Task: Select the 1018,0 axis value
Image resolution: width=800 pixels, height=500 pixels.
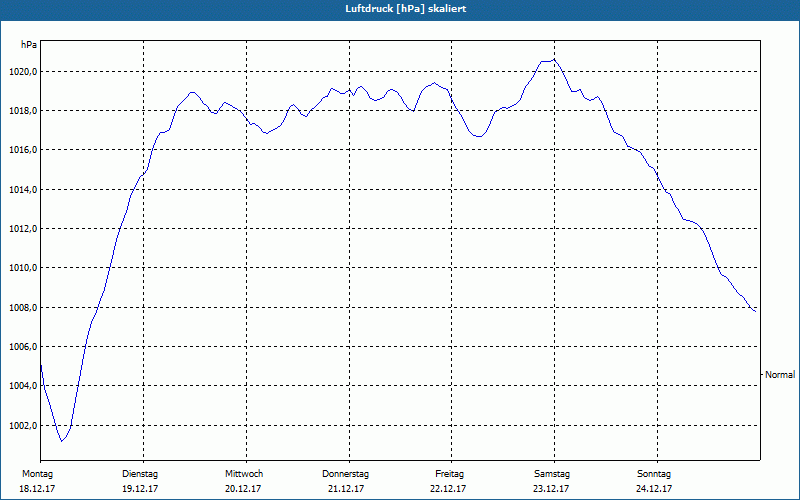Action: tap(23, 111)
